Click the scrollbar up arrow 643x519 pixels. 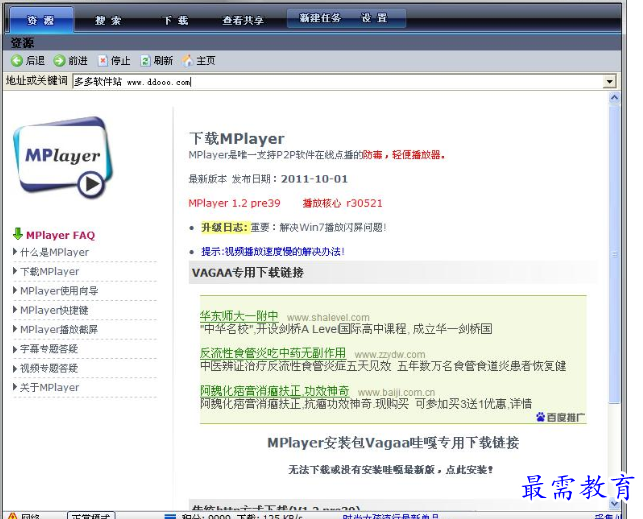point(614,98)
